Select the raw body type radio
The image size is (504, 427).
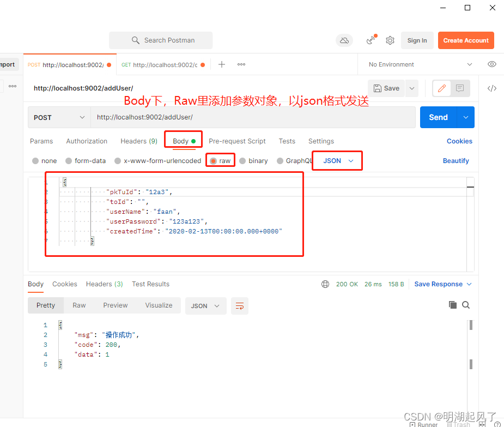pyautogui.click(x=213, y=160)
